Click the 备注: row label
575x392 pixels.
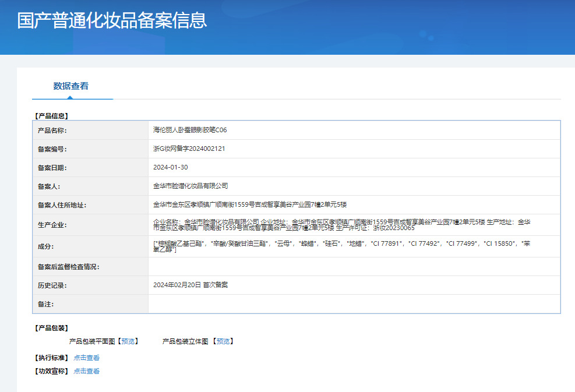45,305
